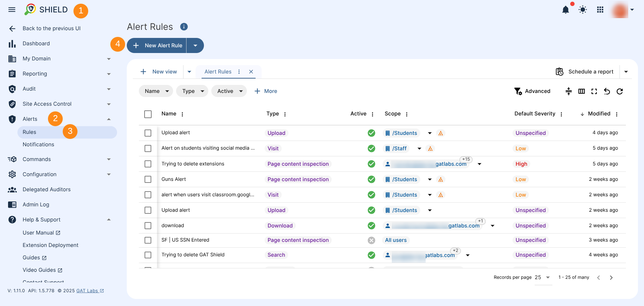Expand the /Staff scope dropdown
This screenshot has width=644, height=306.
point(419,149)
